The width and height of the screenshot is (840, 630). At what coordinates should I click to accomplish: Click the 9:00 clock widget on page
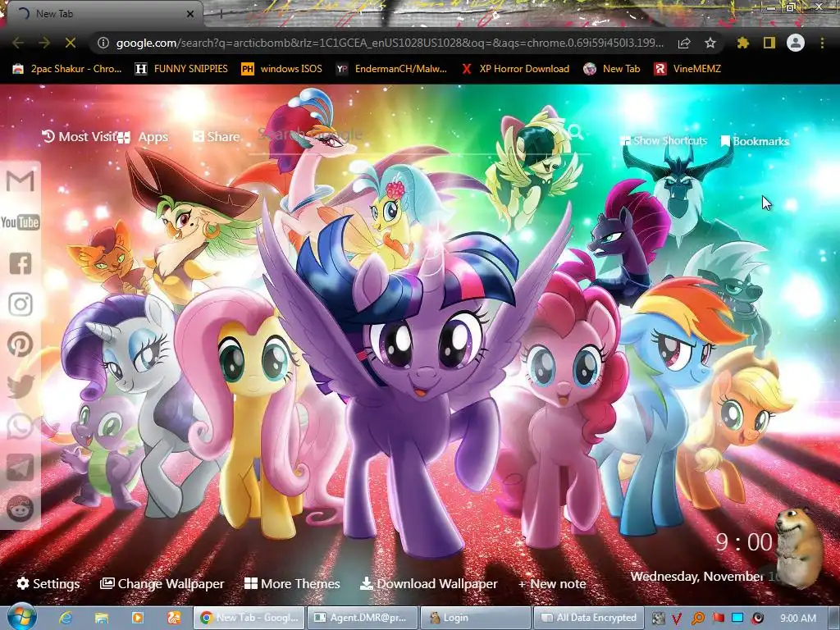tap(745, 542)
